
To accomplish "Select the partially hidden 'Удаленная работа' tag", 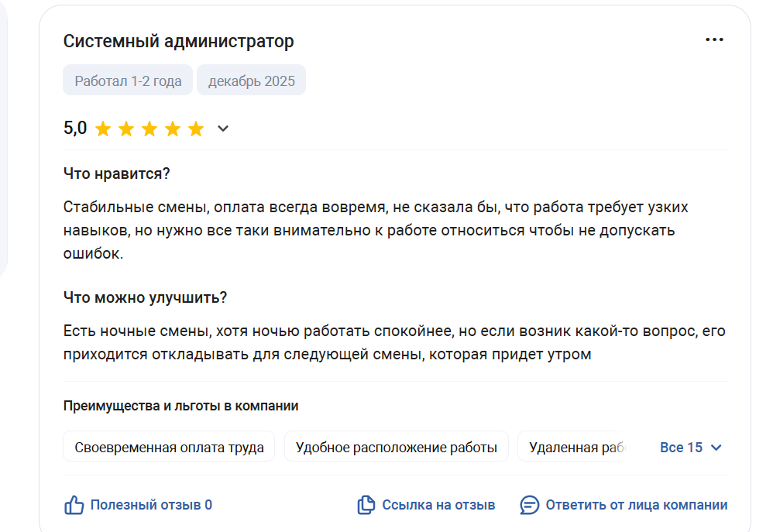I will point(573,448).
